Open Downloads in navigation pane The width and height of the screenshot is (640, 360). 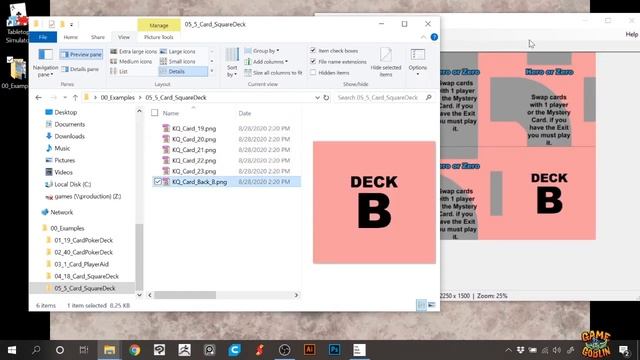(69, 136)
